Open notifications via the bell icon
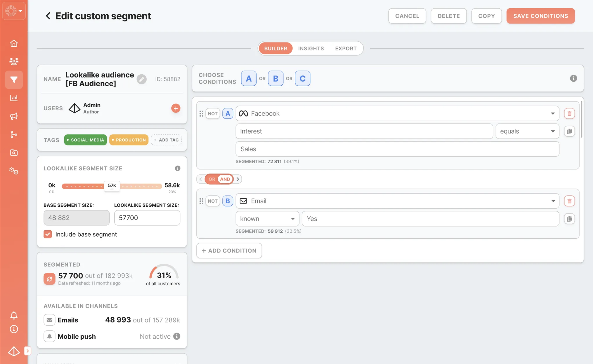The height and width of the screenshot is (364, 593). pyautogui.click(x=14, y=315)
